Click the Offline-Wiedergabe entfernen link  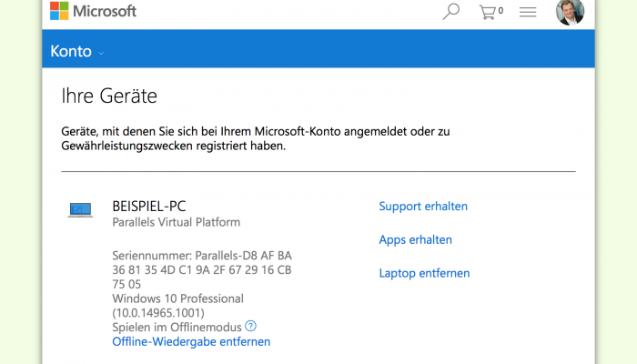191,341
